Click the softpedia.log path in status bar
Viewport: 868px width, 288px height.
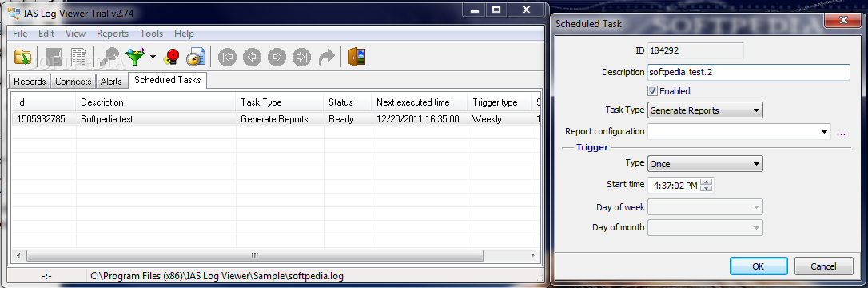pyautogui.click(x=217, y=275)
